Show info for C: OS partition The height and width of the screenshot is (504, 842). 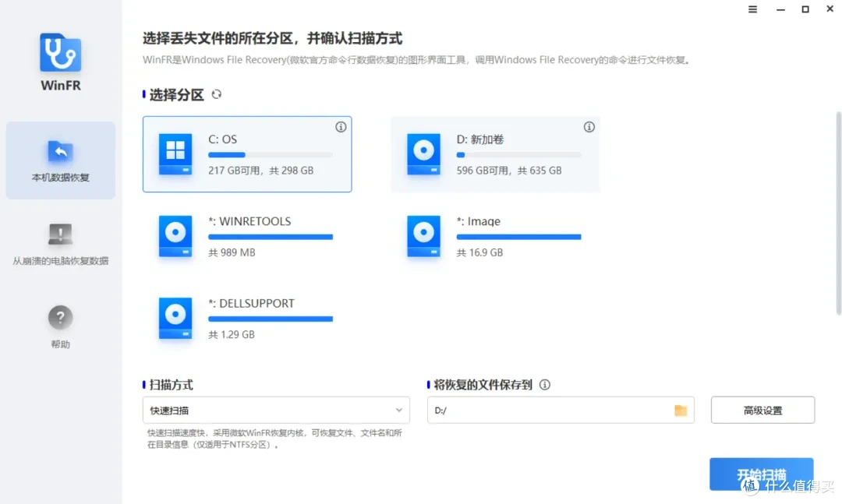pyautogui.click(x=341, y=127)
